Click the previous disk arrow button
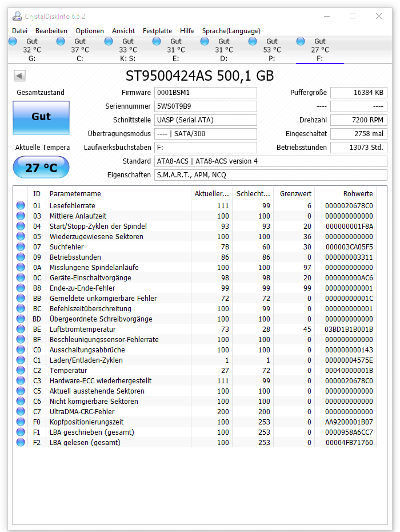The height and width of the screenshot is (532, 400). [19, 76]
